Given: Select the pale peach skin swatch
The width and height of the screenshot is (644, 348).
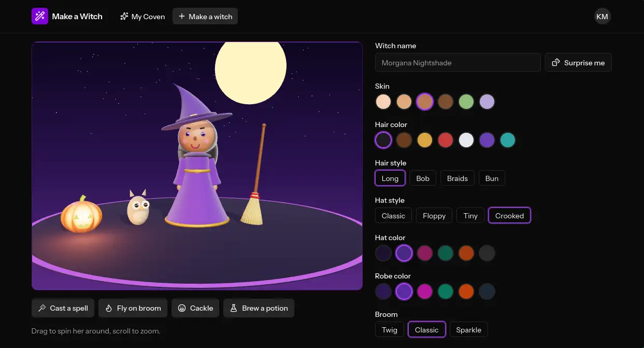Looking at the screenshot, I should [x=383, y=102].
